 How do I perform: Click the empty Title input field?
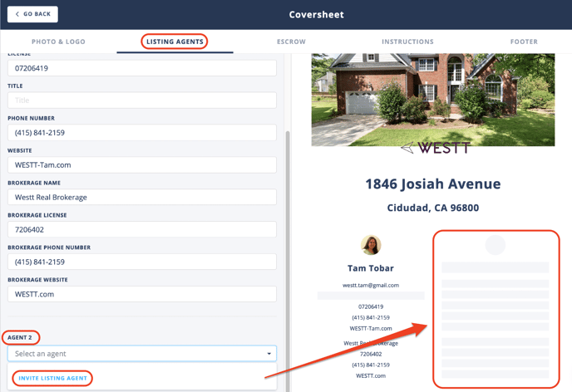point(142,100)
